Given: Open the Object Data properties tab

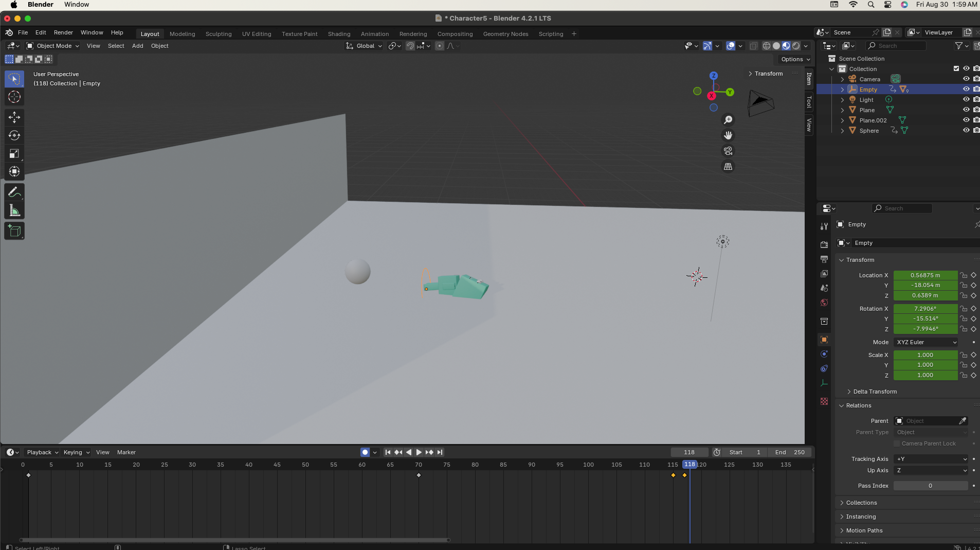Looking at the screenshot, I should tap(824, 383).
